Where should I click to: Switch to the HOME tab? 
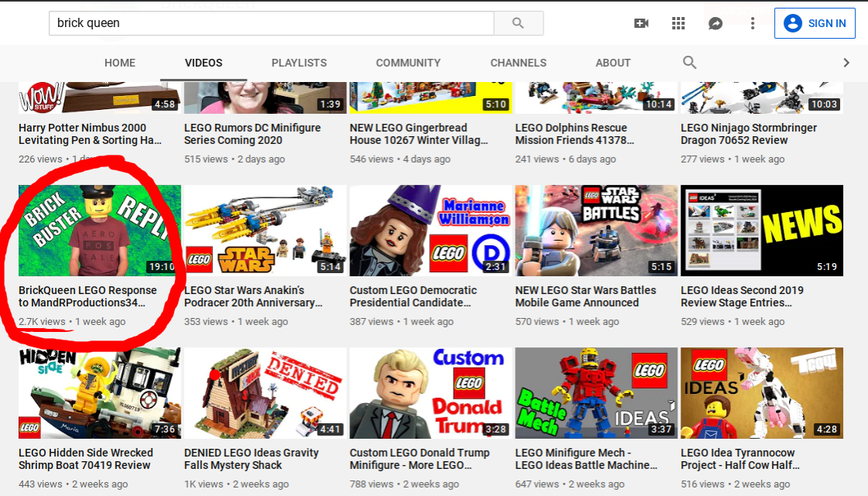tap(119, 63)
